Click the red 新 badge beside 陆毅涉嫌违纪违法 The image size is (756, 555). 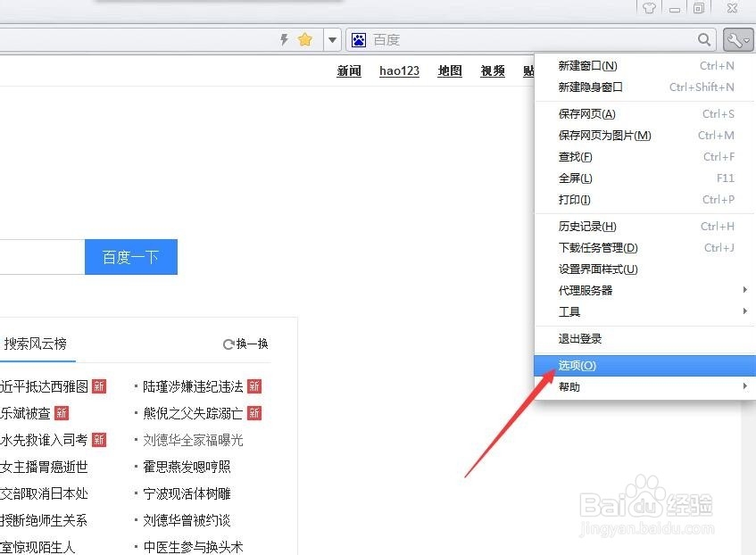[x=254, y=386]
